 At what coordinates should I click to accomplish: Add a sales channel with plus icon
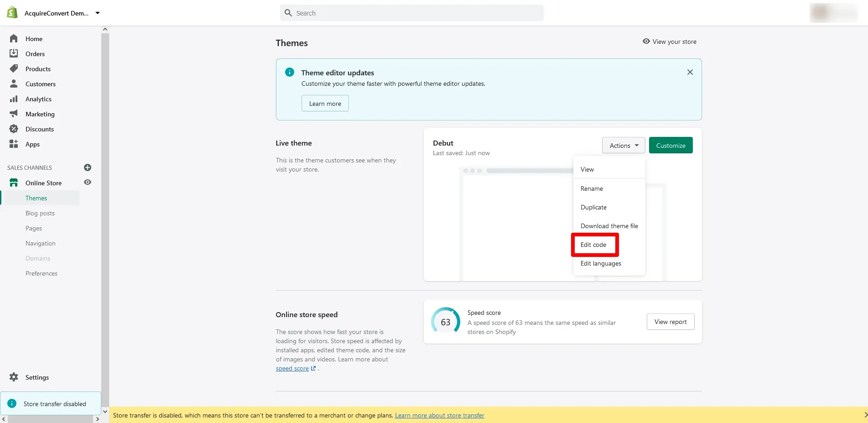point(88,167)
